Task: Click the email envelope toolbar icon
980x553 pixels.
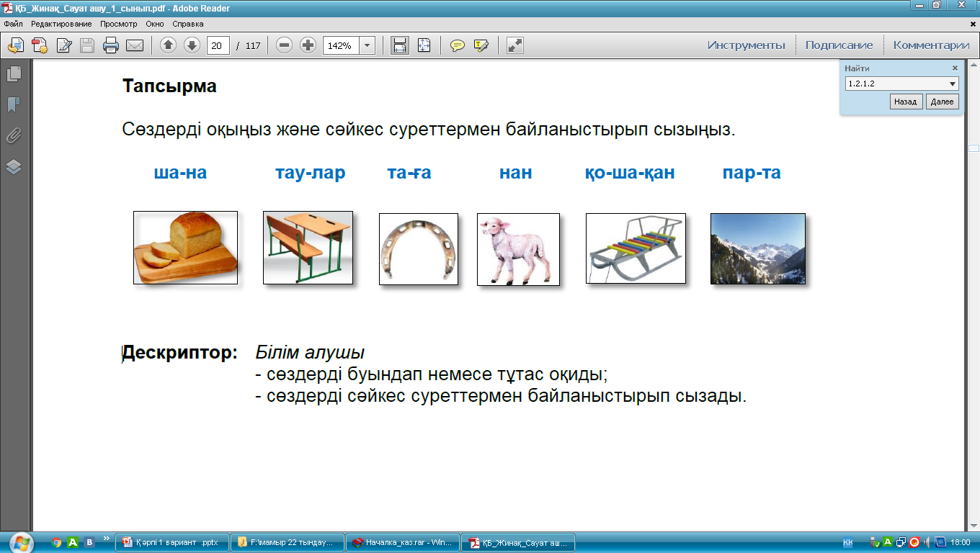Action: (135, 45)
